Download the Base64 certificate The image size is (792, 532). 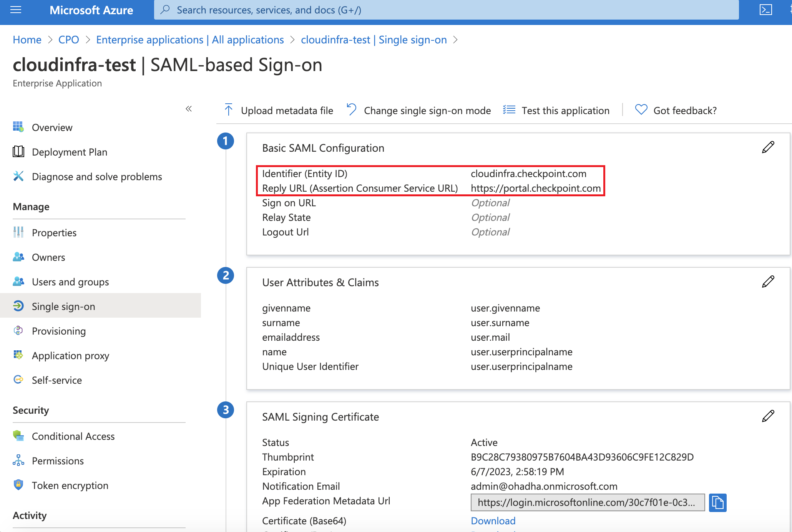click(x=493, y=520)
